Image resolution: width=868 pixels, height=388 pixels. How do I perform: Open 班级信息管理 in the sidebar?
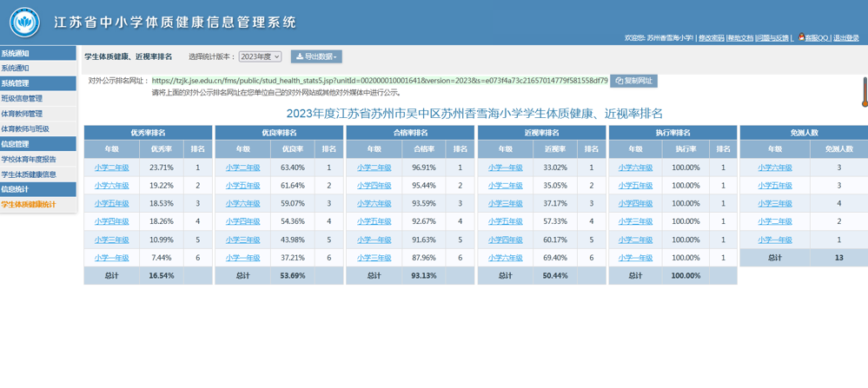[x=38, y=98]
